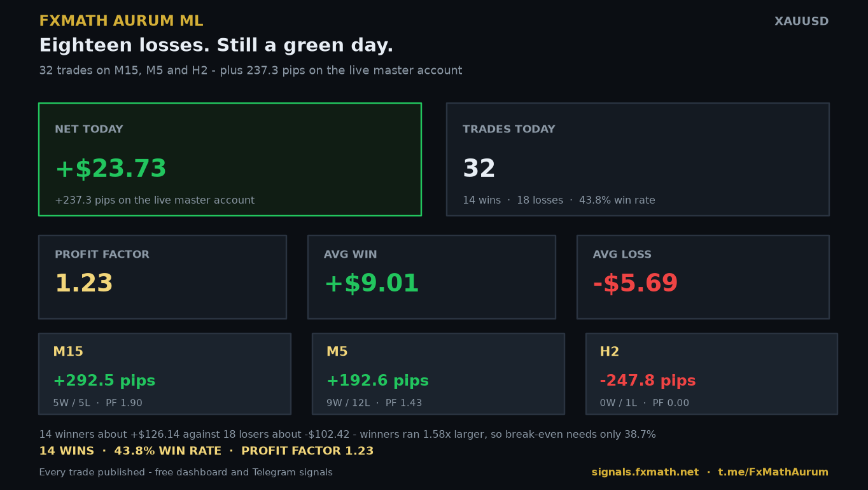868x490 pixels.
Task: Open the TRADES TODAY card
Action: point(638,159)
